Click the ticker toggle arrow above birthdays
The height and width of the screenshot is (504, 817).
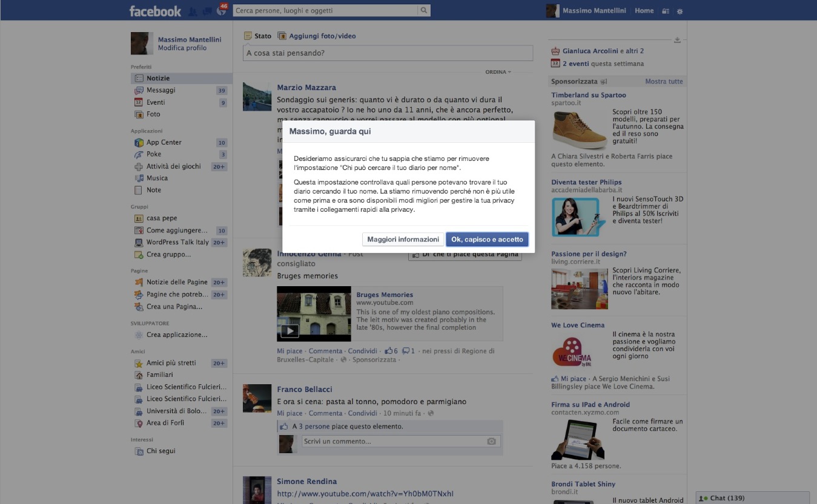(677, 40)
